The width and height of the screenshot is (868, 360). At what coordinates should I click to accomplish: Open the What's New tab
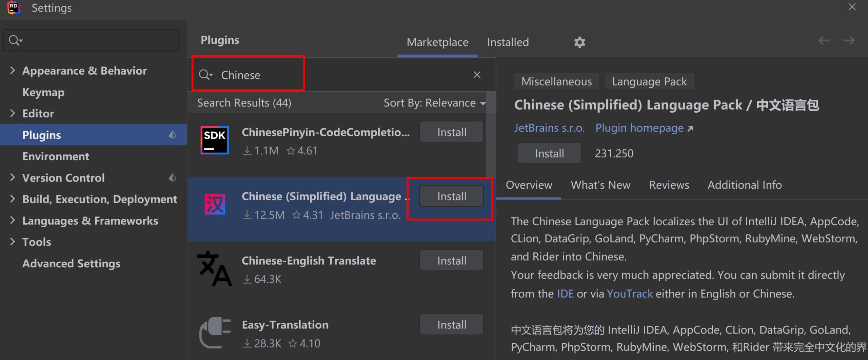[600, 185]
